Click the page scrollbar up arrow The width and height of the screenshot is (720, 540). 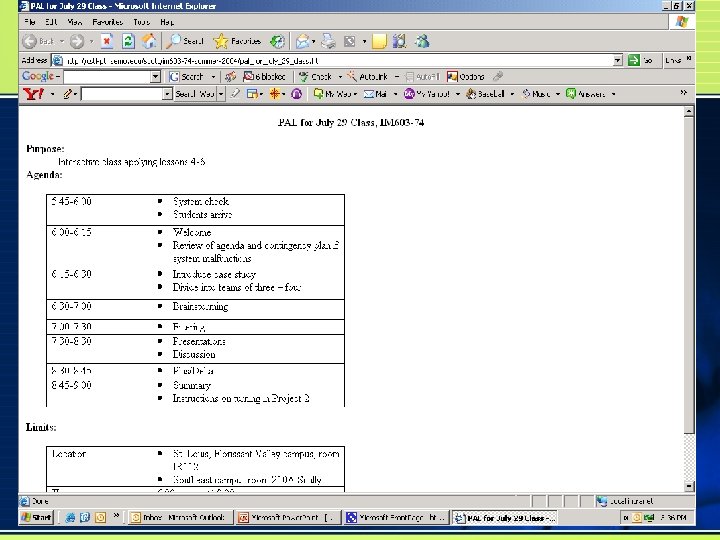[688, 112]
